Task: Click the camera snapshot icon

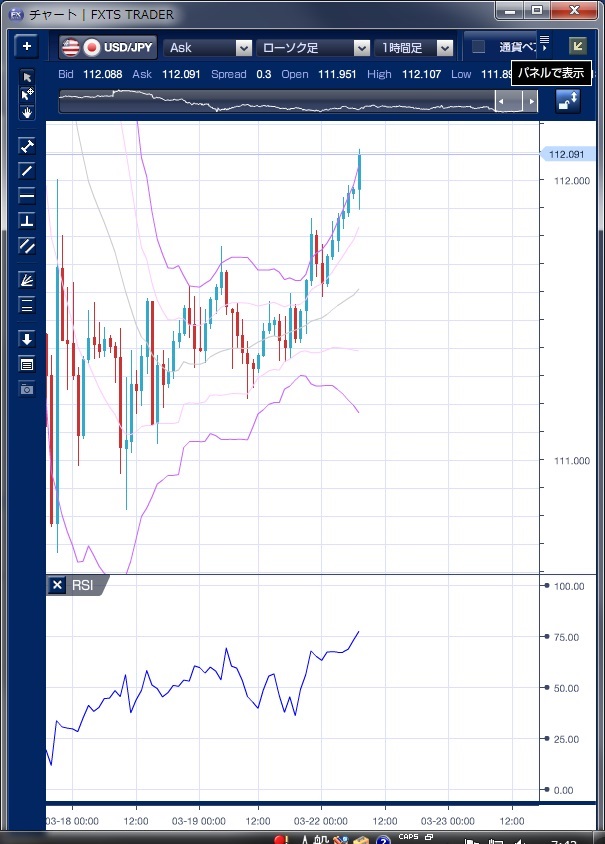Action: coord(27,388)
